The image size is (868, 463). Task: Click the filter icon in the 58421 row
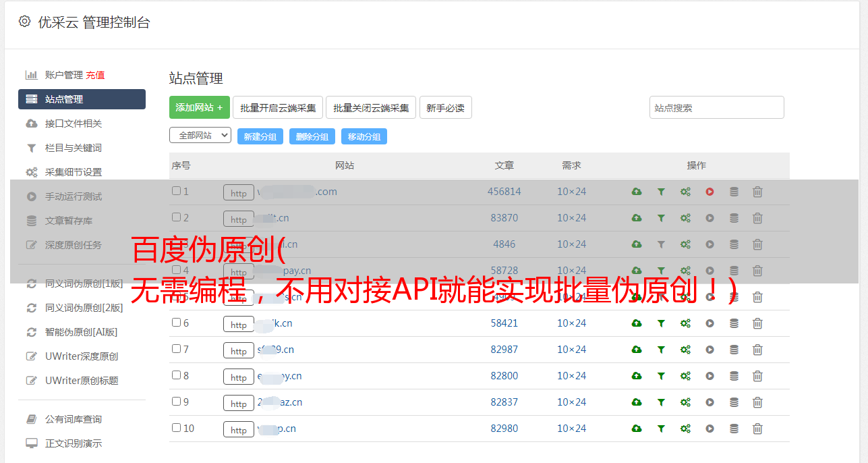coord(661,323)
